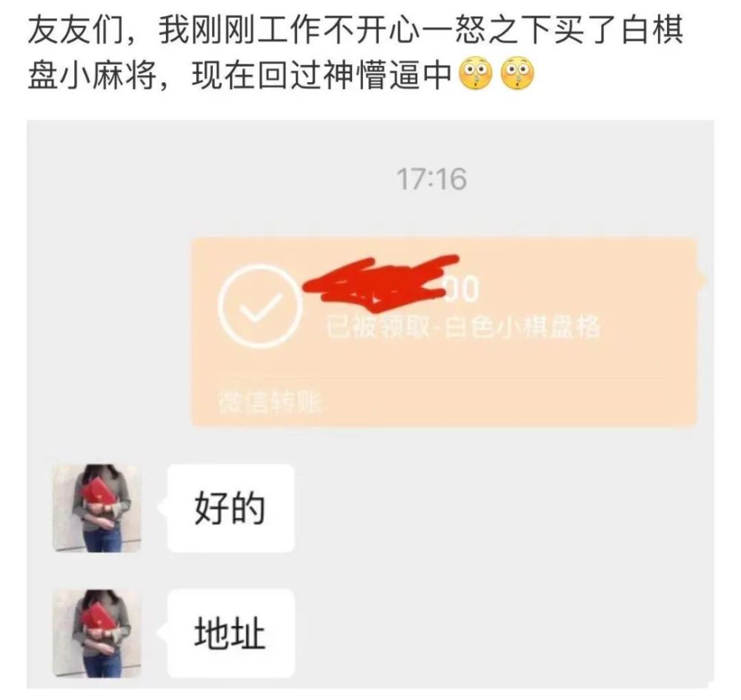Click the caption text 盘小麻将
The width and height of the screenshot is (741, 700).
(92, 76)
